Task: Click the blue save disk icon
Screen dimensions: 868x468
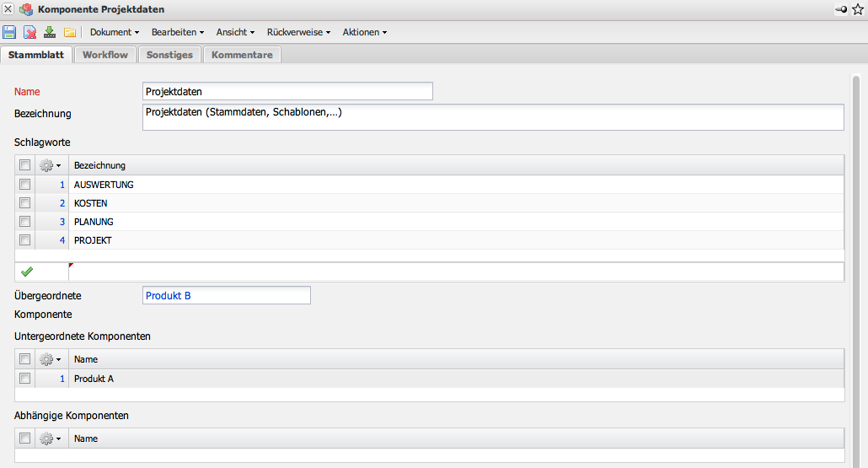Action: tap(9, 32)
